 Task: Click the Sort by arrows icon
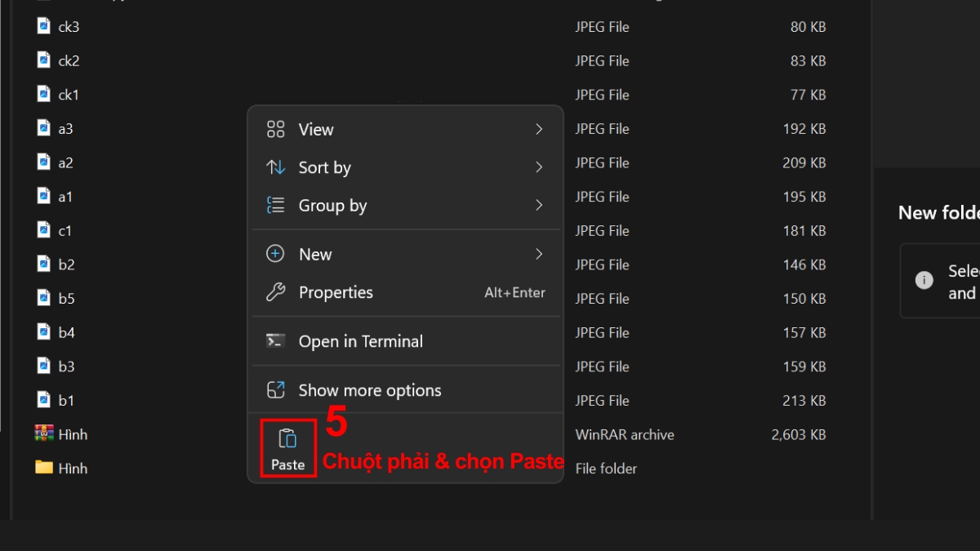pos(276,167)
